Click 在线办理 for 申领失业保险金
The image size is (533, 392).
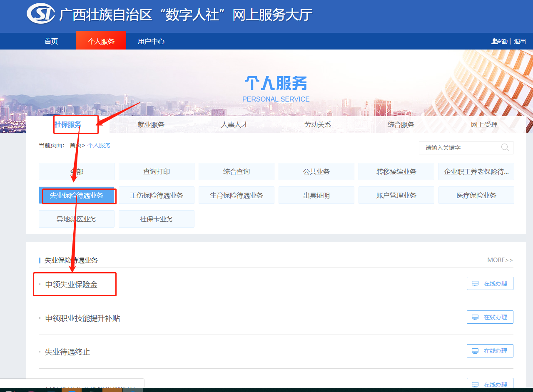pos(490,283)
